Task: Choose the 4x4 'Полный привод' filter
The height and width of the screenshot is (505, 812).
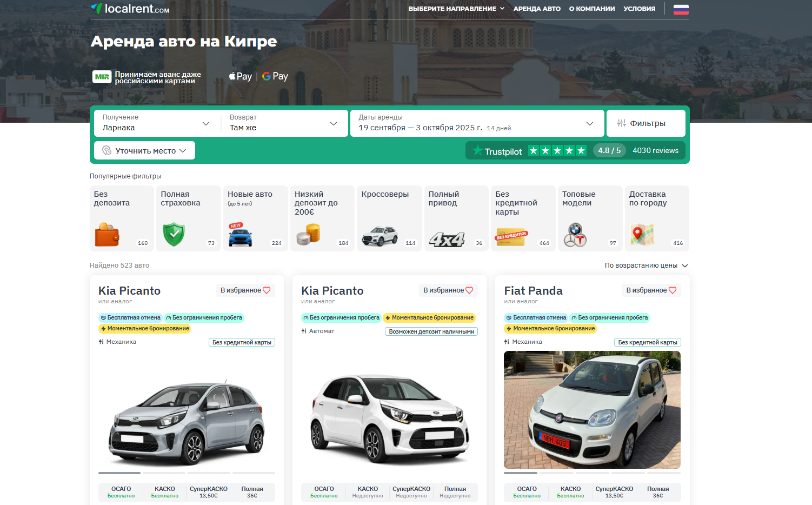Action: click(456, 218)
